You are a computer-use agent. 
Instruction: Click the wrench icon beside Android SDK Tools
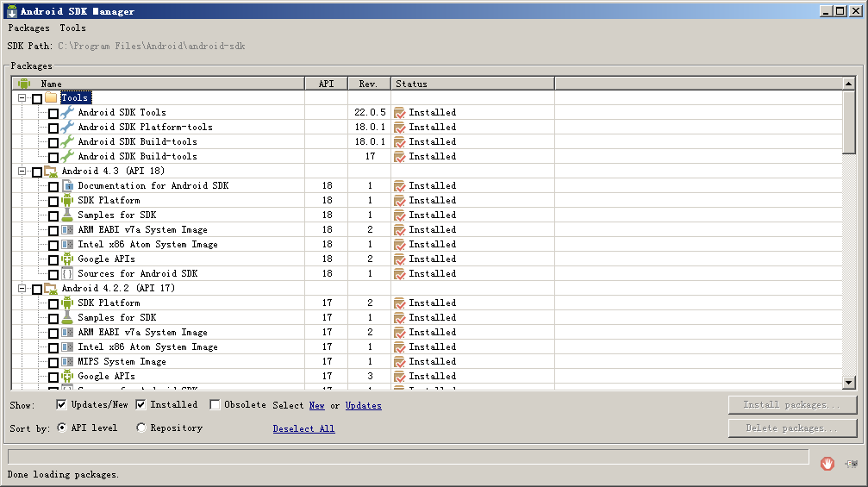pyautogui.click(x=67, y=112)
